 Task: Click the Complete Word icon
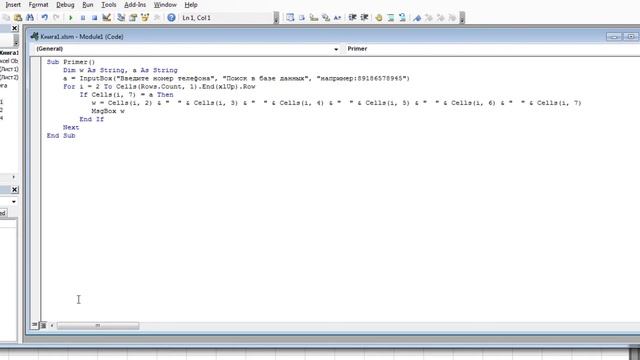337,18
